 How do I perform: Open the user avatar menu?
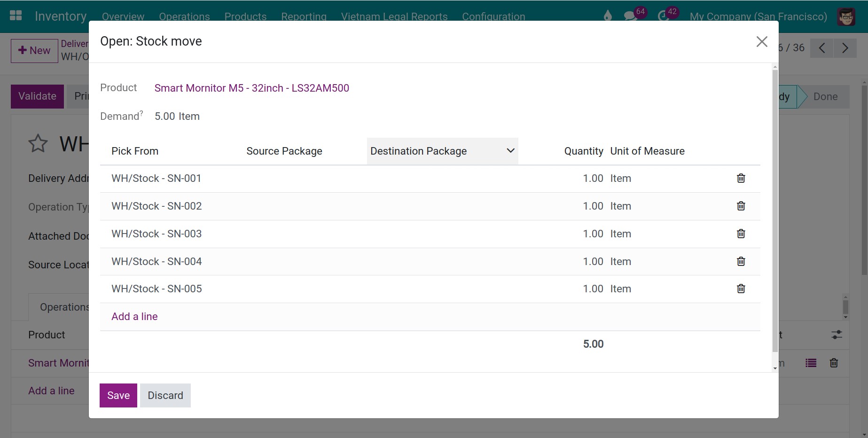pyautogui.click(x=846, y=16)
